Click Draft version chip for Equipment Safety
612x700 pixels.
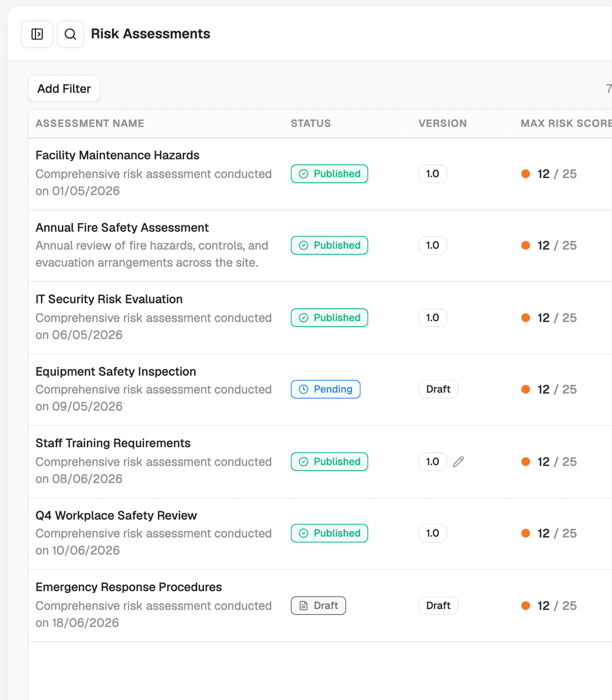point(438,389)
